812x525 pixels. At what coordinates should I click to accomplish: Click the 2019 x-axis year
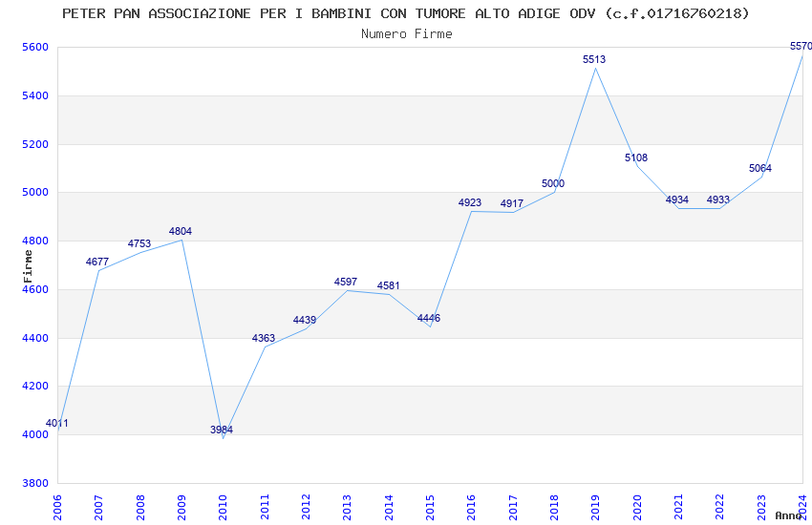pyautogui.click(x=595, y=508)
